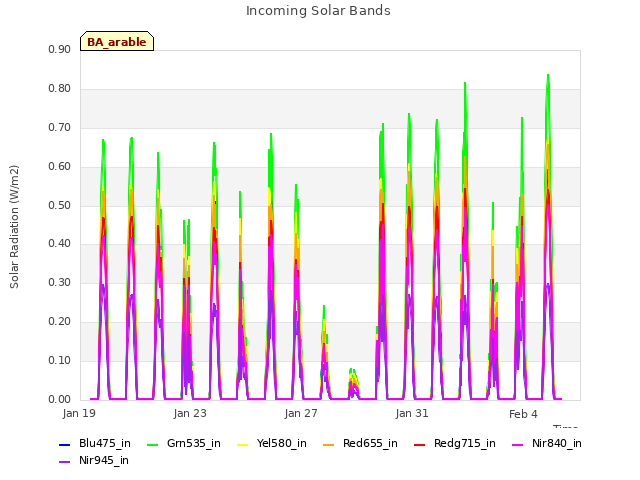
Task: Select the Blu475_in legend label
Action: point(105,444)
